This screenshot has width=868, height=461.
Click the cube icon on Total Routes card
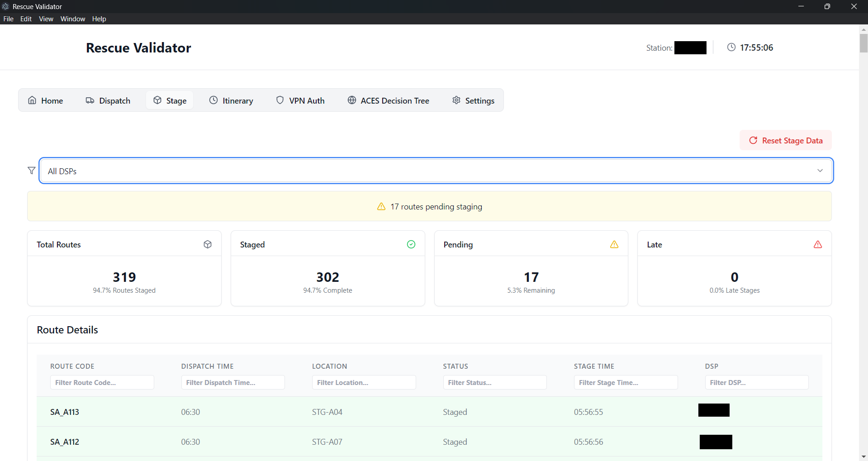tap(208, 244)
